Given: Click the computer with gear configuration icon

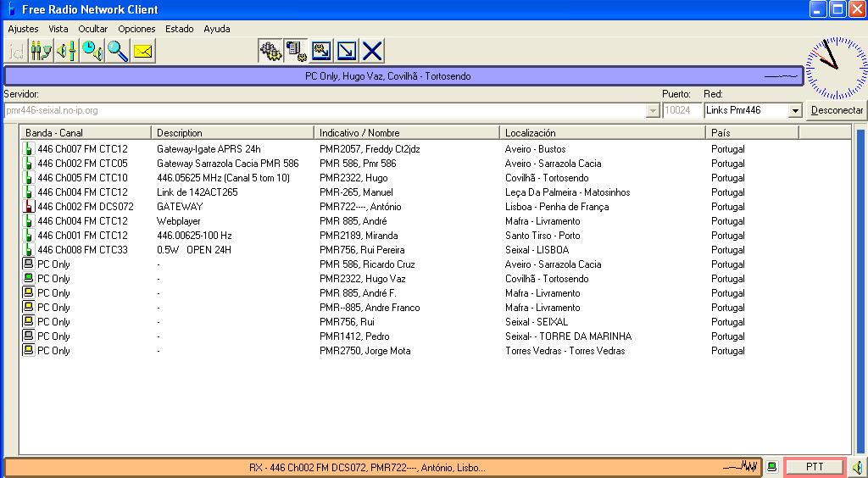Looking at the screenshot, I should point(296,52).
